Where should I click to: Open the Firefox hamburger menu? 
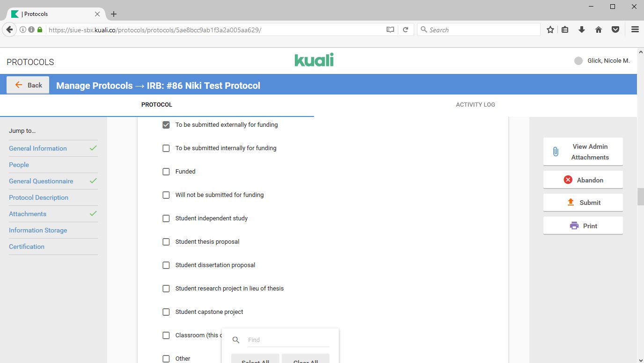635,29
